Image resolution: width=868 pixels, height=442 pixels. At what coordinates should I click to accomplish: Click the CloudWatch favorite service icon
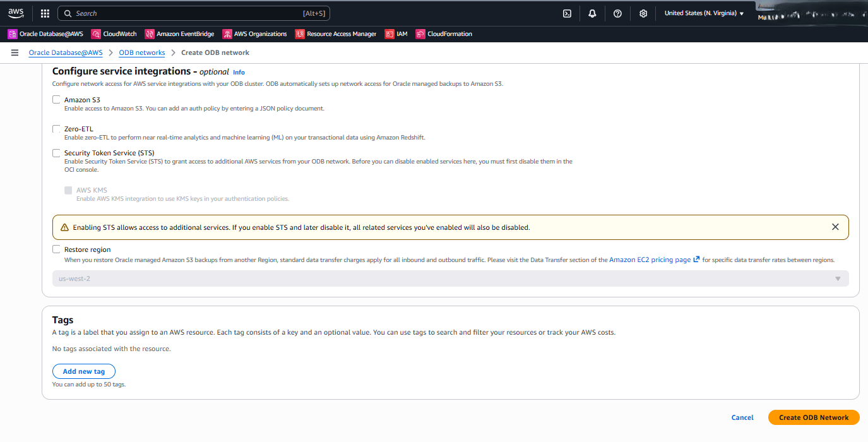pos(97,33)
